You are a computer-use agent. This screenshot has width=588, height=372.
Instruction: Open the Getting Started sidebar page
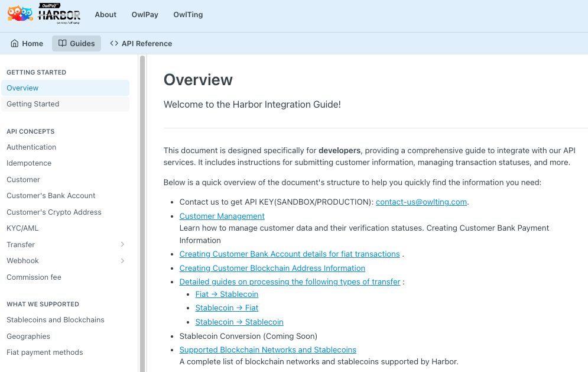point(65,104)
